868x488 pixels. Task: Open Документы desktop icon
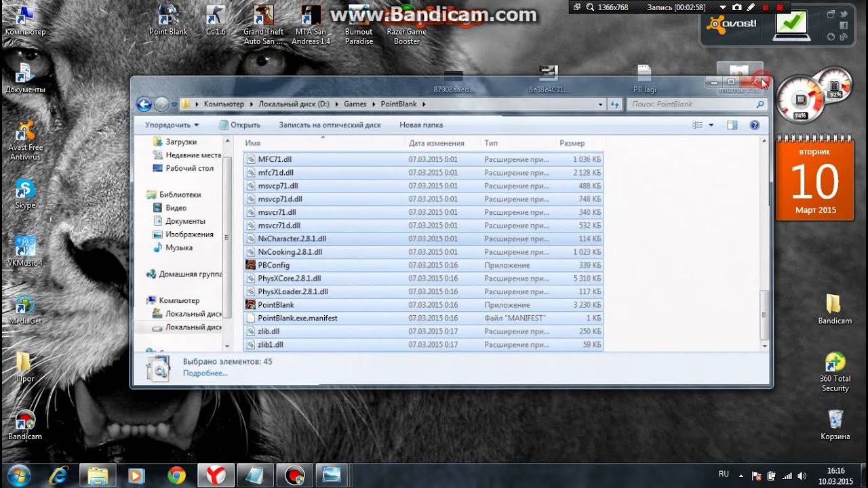(x=25, y=78)
